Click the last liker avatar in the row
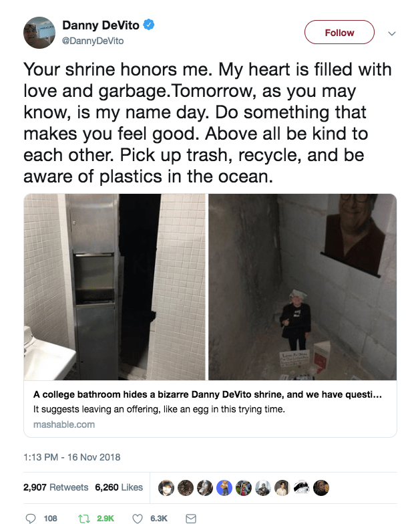Screen dimensions: 420x524 tap(321, 488)
